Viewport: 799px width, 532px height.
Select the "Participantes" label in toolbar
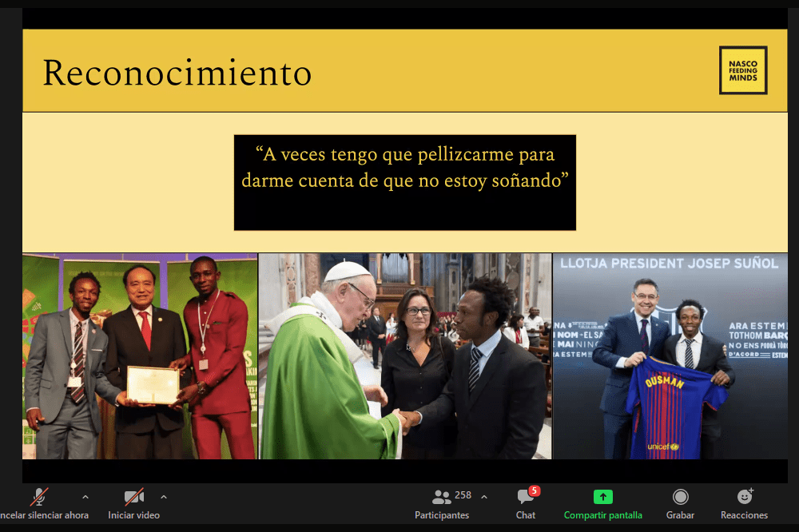click(441, 515)
